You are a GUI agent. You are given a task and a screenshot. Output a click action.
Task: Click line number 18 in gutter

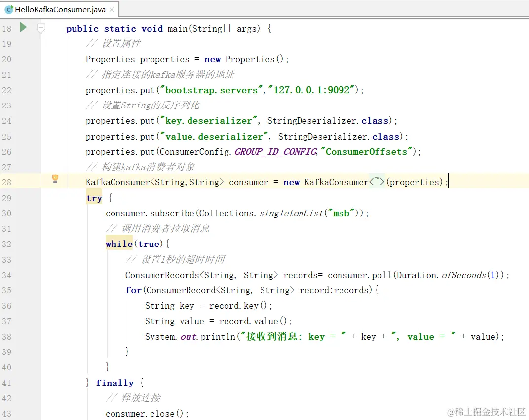point(7,29)
